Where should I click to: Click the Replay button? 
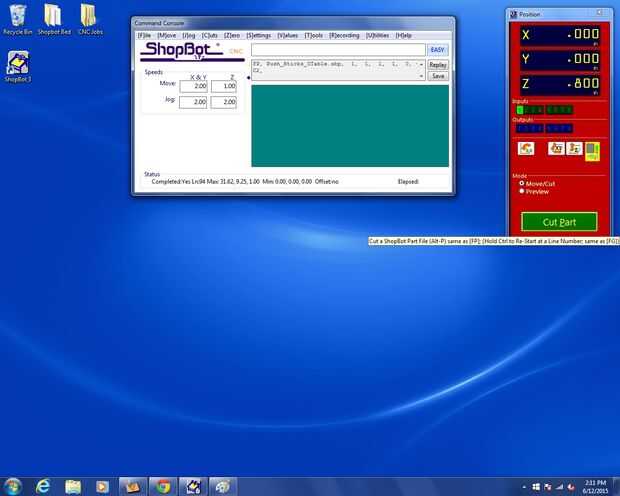point(438,65)
